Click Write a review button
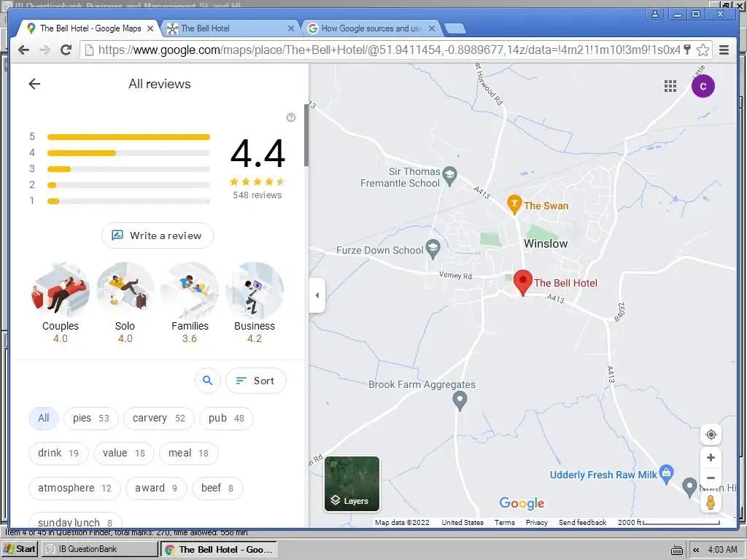The height and width of the screenshot is (560, 747). coord(158,236)
